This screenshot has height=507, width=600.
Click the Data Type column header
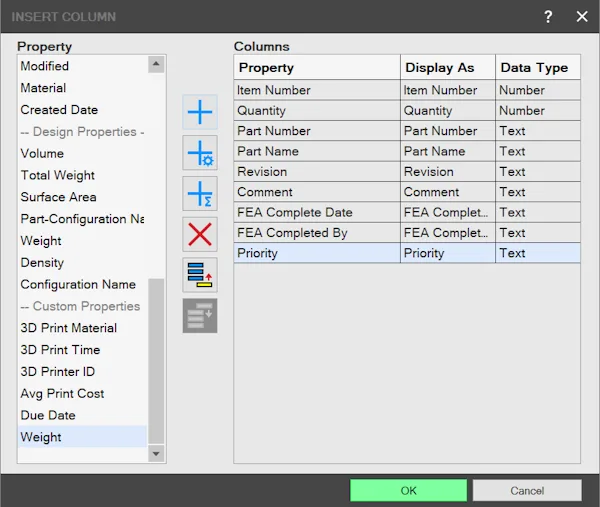coord(538,67)
